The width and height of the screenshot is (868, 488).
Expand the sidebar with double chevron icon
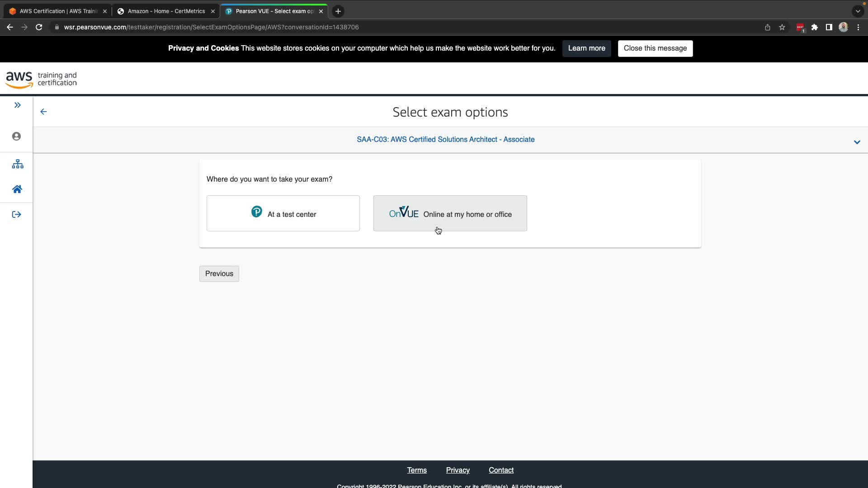[17, 105]
